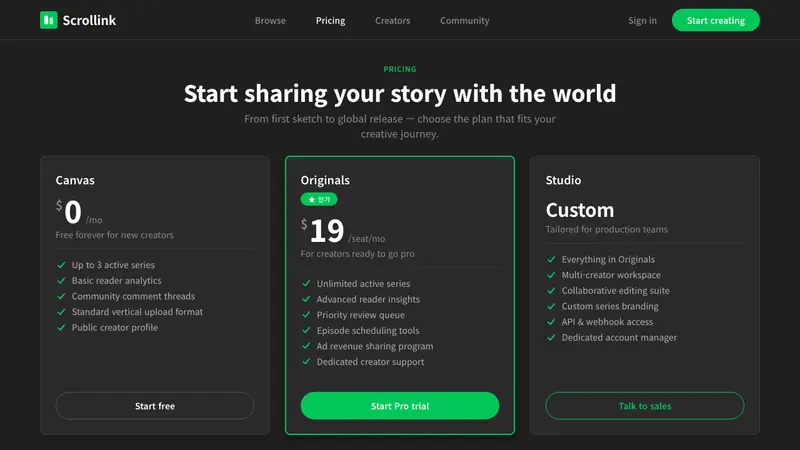Image resolution: width=800 pixels, height=450 pixels.
Task: Click checkmark beside Dedicated account manager
Action: pos(551,338)
